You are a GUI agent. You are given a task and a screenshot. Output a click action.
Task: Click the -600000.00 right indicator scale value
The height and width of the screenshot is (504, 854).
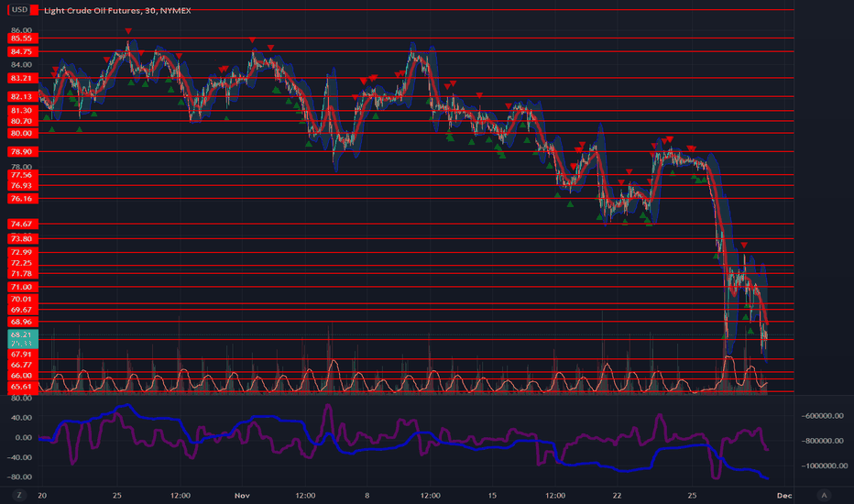(823, 416)
